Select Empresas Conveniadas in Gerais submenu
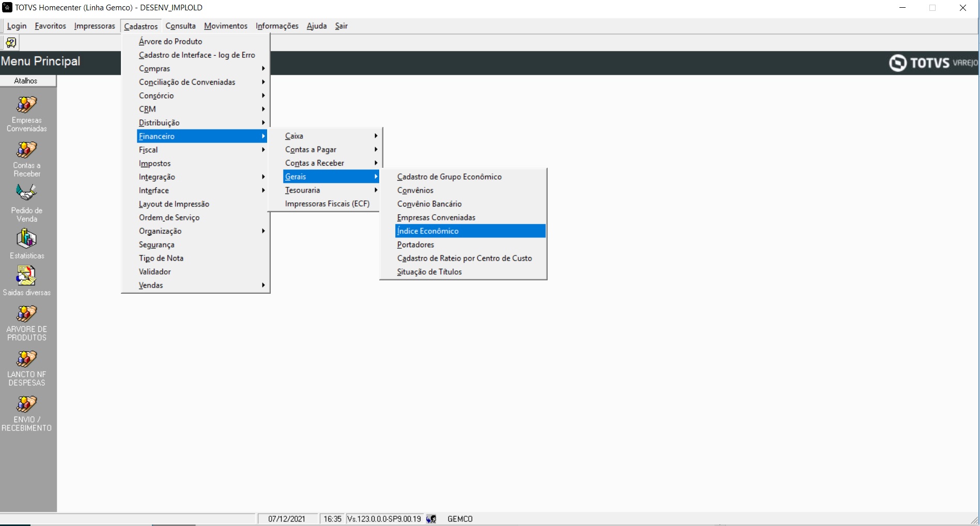The image size is (980, 526). tap(470, 217)
